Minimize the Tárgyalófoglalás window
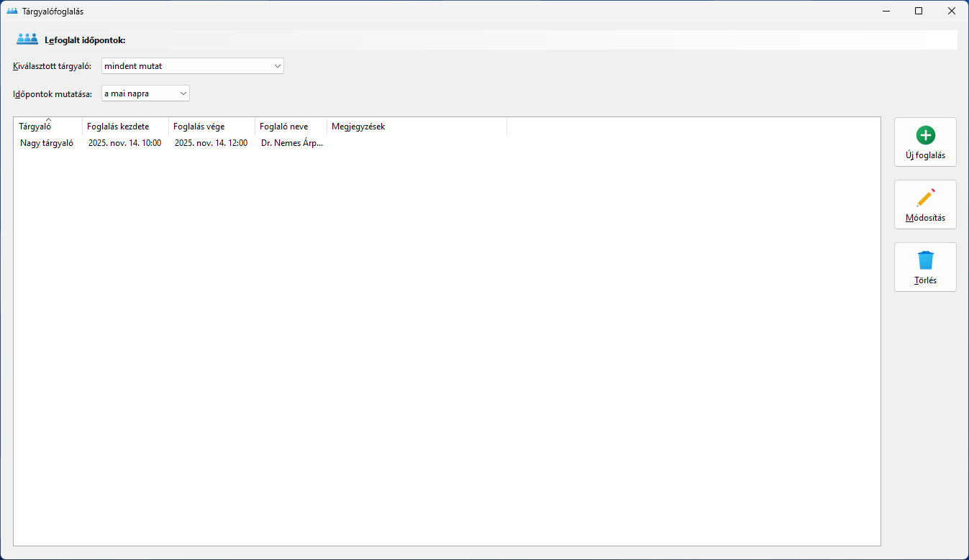 pyautogui.click(x=886, y=12)
